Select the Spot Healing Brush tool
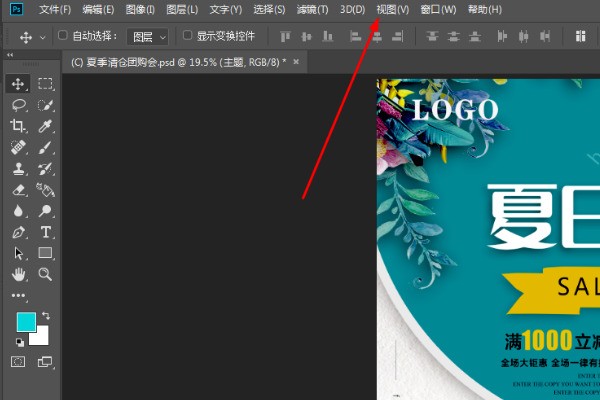Viewport: 600px width, 400px height. [x=18, y=147]
